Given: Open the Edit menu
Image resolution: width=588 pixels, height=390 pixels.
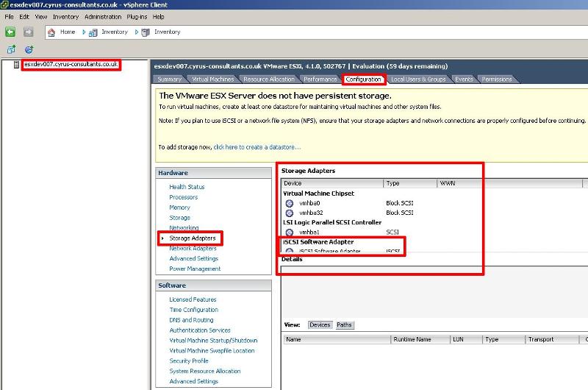Looking at the screenshot, I should 24,17.
